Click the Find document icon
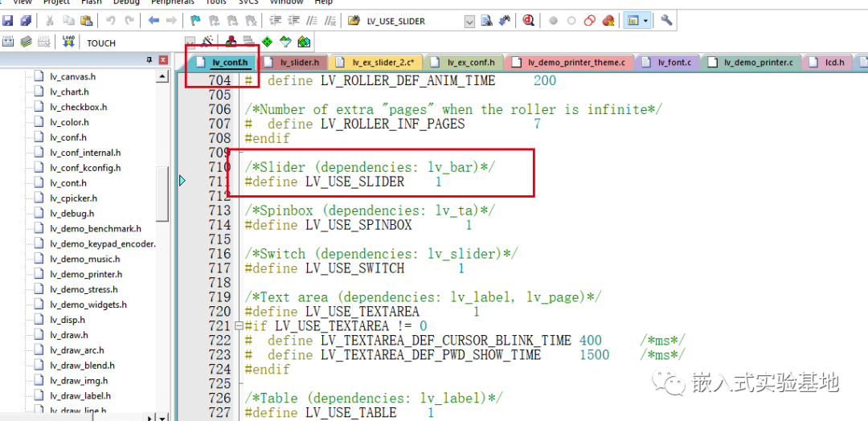Image resolution: width=868 pixels, height=421 pixels. [486, 21]
